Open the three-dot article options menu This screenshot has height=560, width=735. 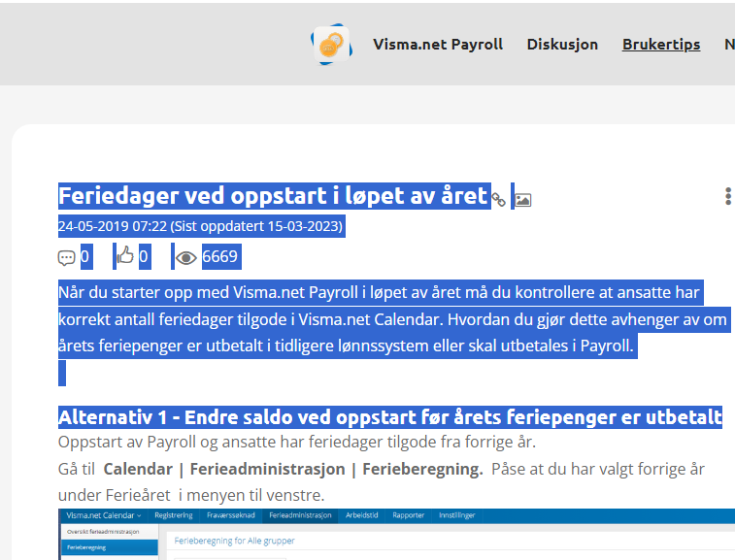(x=728, y=196)
